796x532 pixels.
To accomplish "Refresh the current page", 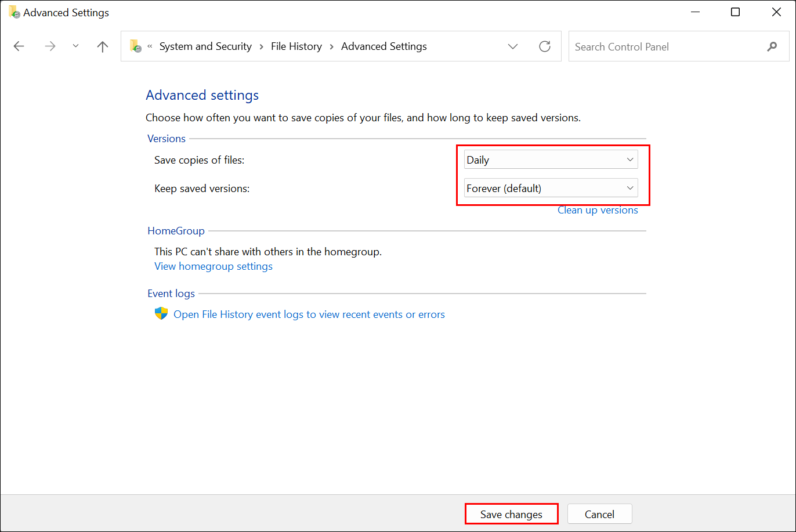I will 544,46.
